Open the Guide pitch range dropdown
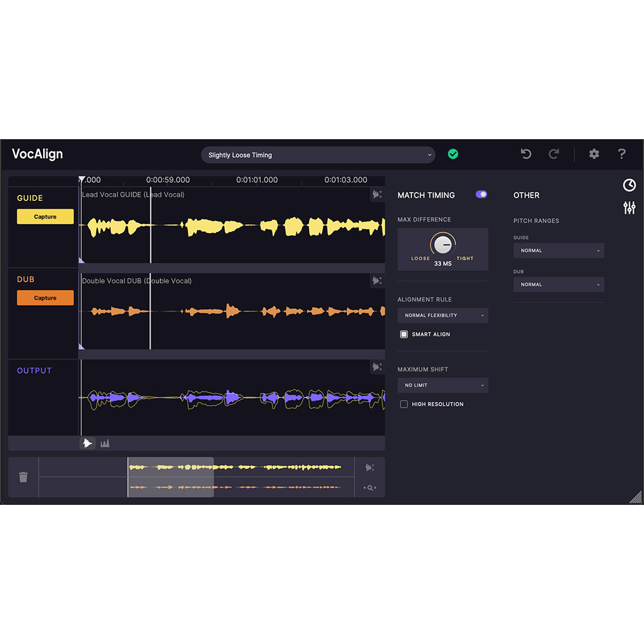 coord(558,251)
